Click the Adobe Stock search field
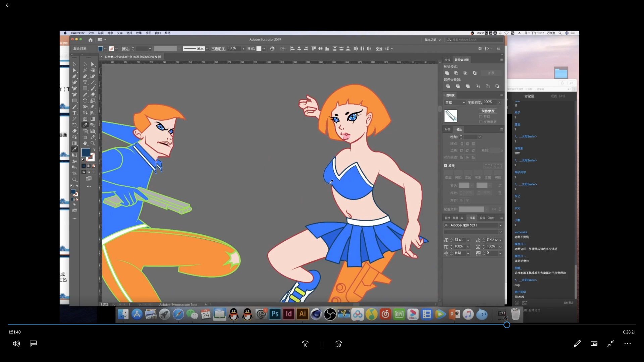The width and height of the screenshot is (644, 362). [475, 40]
